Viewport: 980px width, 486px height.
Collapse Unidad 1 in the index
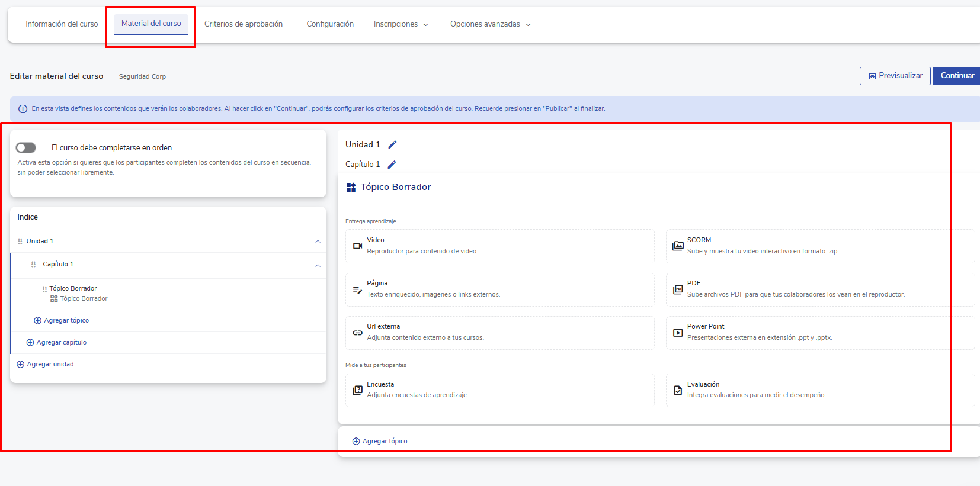pos(318,242)
